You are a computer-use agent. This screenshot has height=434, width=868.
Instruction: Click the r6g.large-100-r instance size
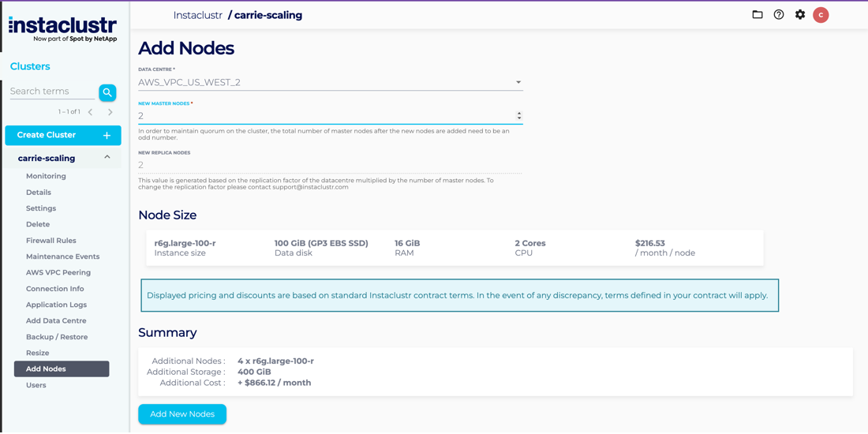(x=185, y=243)
